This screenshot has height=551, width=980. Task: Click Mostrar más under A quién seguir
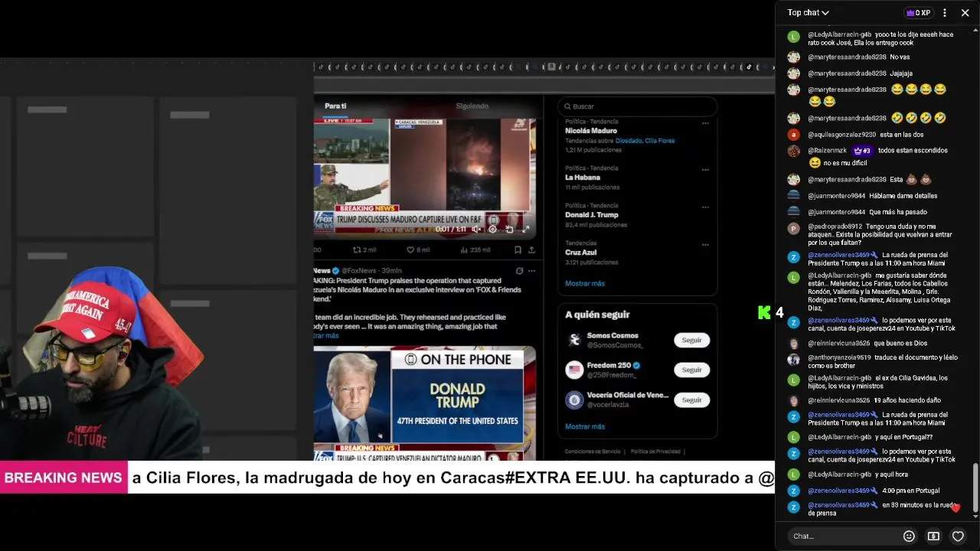(x=585, y=426)
